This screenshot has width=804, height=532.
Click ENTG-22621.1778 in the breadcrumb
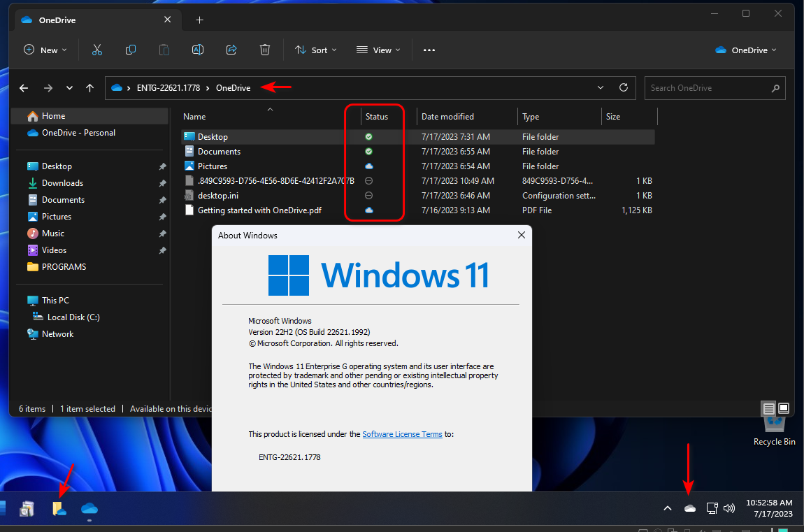click(168, 88)
